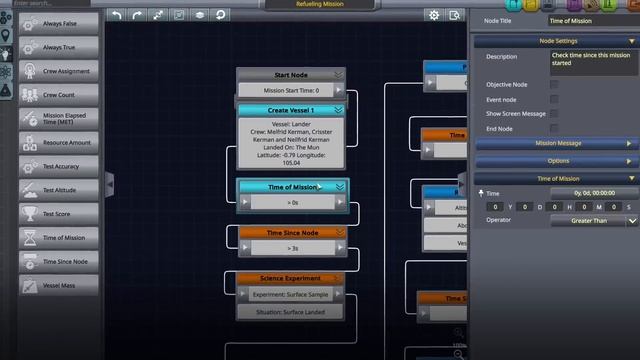Screen dimensions: 640x360
Task: Click the Node Title input field
Action: tap(593, 21)
